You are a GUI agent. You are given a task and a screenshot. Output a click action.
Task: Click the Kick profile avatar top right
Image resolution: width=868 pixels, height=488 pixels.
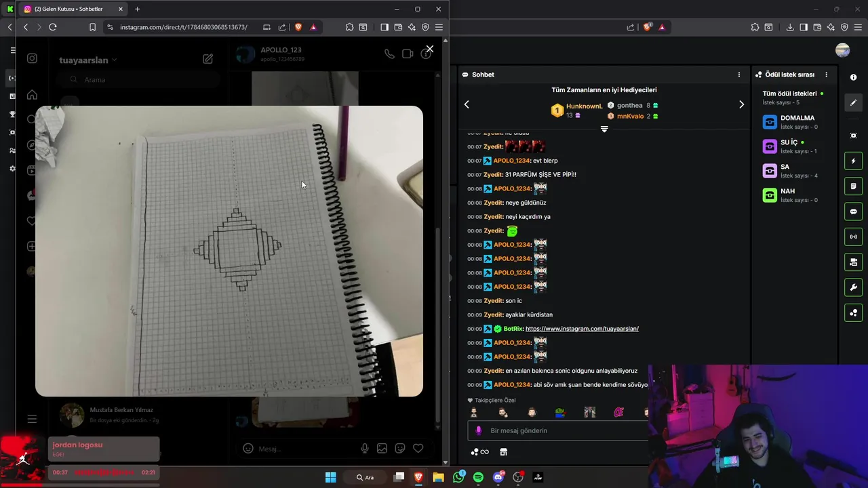[x=843, y=50]
